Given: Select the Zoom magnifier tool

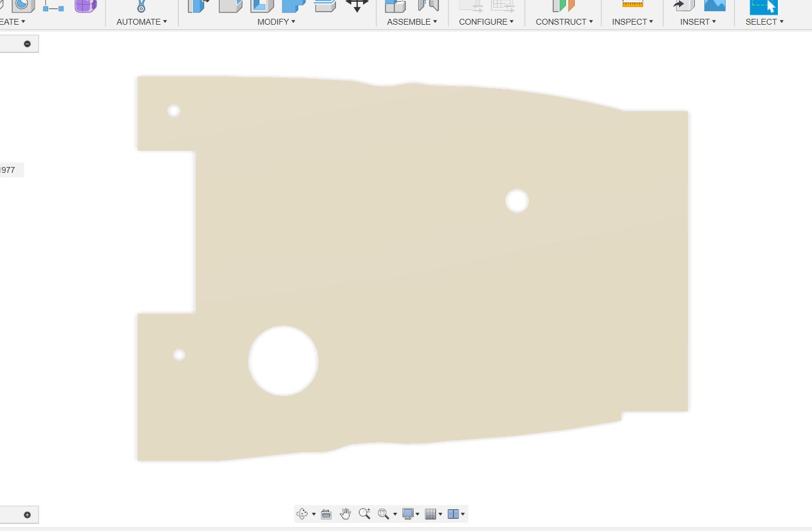Looking at the screenshot, I should point(364,514).
